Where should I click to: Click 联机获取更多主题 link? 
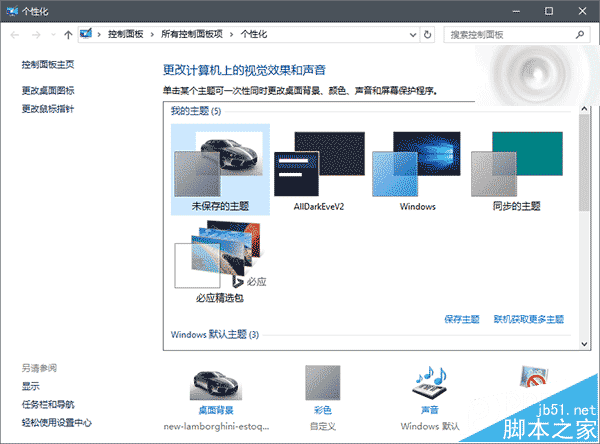point(528,319)
